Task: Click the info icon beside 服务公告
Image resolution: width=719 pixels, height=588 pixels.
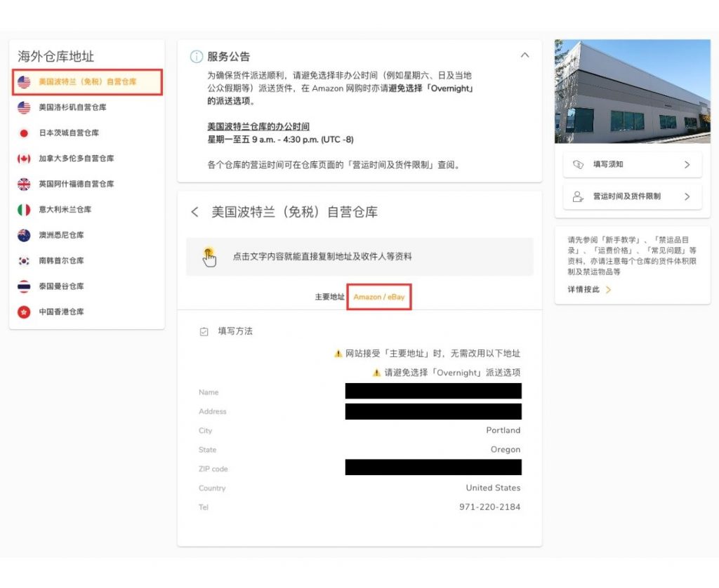Action: click(x=197, y=57)
